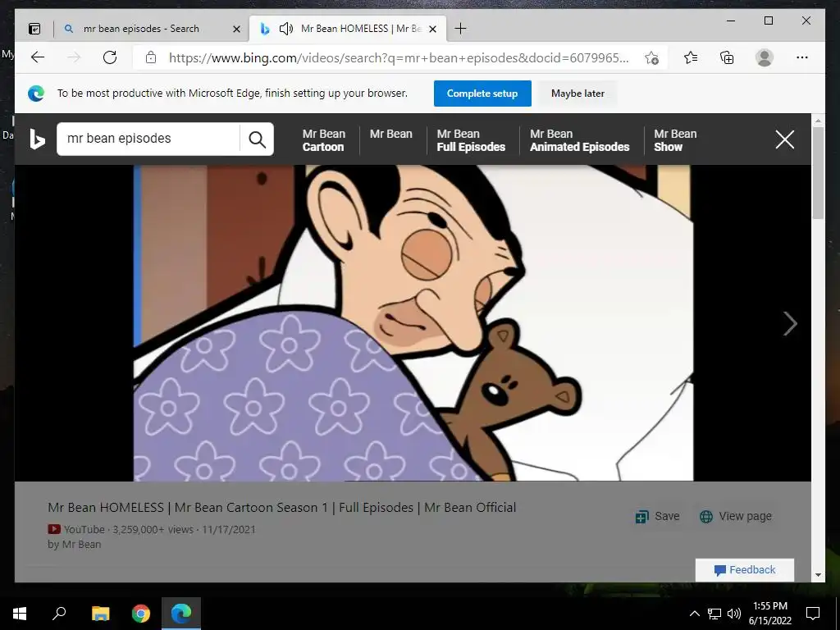This screenshot has height=630, width=840.
Task: Submit search with the magnifier icon
Action: tap(257, 139)
